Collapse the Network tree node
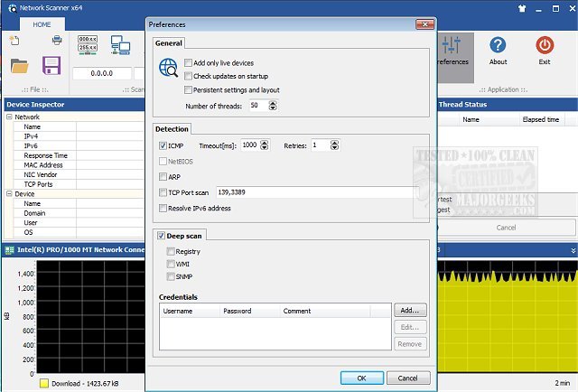Viewport: 578px width, 392px height. pyautogui.click(x=10, y=117)
